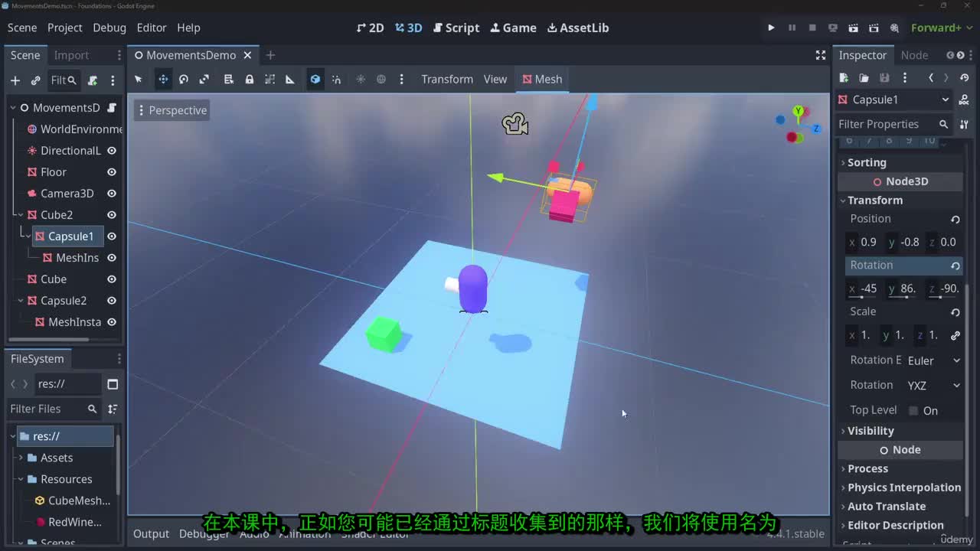Click the list selectable nodes tool
Viewport: 980px width, 551px height.
pos(228,79)
